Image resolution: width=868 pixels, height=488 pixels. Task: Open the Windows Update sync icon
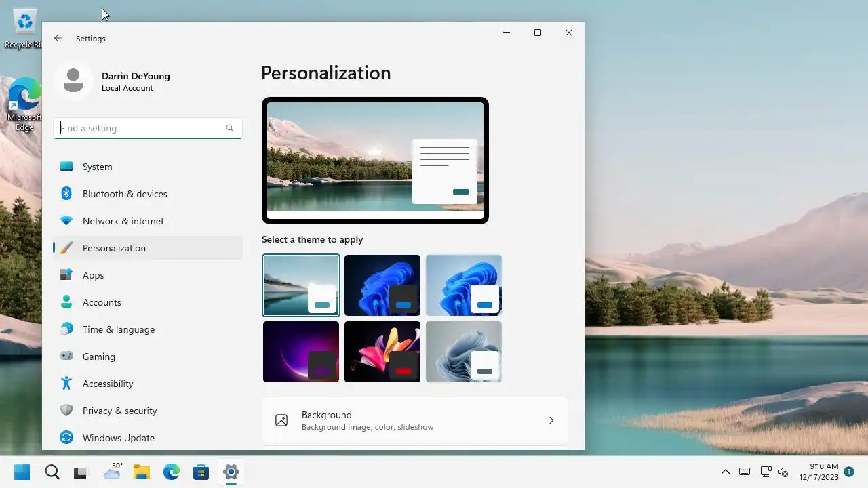pos(66,438)
